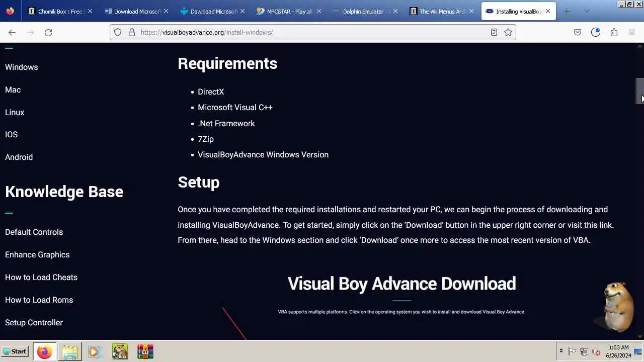Open the media player taskbar icon
This screenshot has width=644, height=362.
94,351
